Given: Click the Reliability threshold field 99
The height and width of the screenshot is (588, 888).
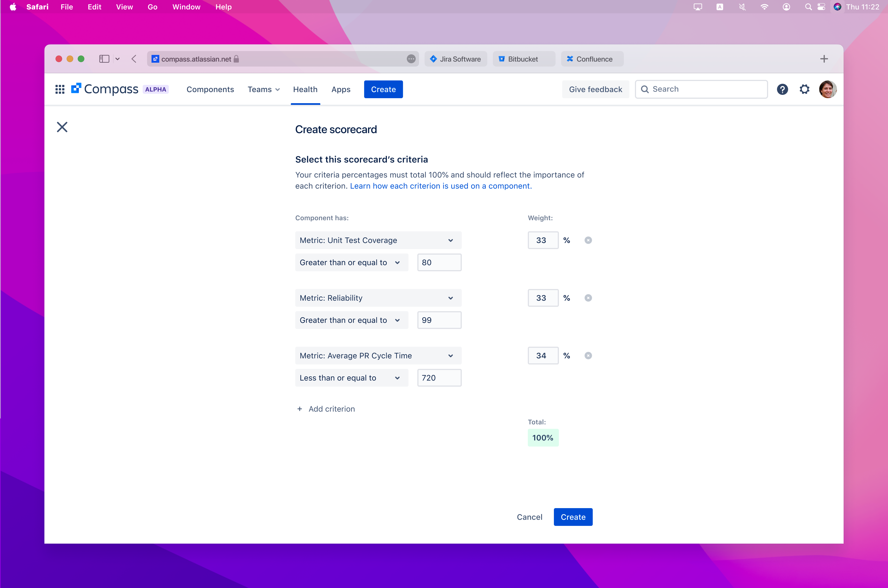Looking at the screenshot, I should [x=439, y=320].
